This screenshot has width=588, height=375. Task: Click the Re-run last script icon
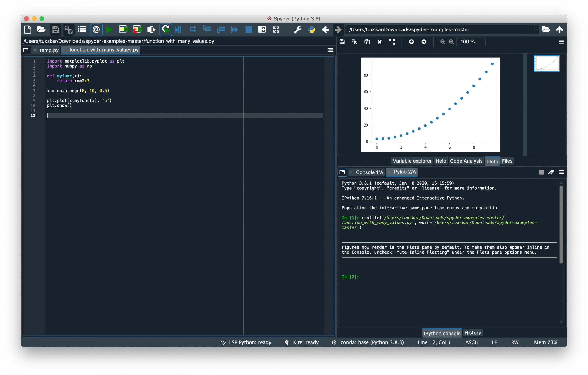tap(166, 30)
